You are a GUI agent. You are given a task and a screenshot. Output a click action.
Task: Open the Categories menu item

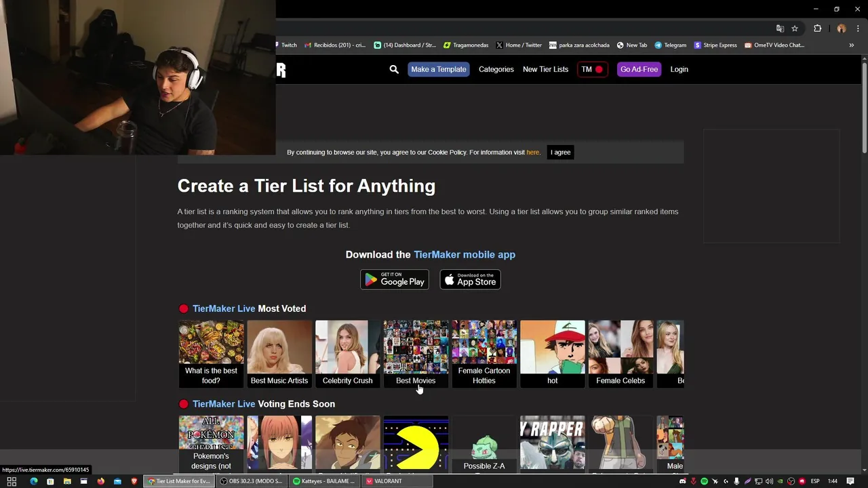496,69
